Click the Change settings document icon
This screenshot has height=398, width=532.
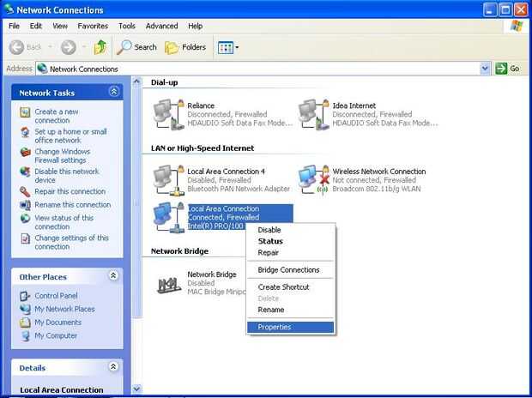pyautogui.click(x=25, y=238)
